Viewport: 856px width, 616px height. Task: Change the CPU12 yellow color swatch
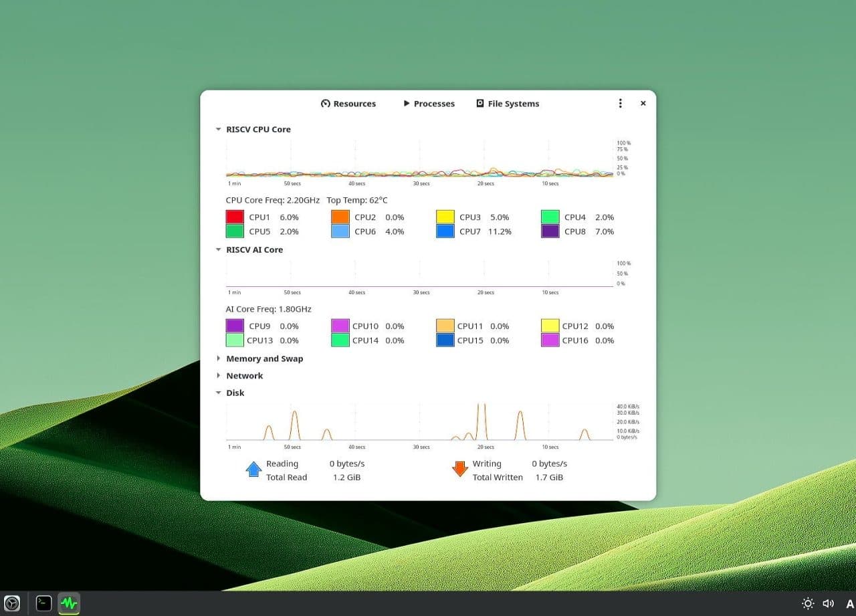coord(550,326)
